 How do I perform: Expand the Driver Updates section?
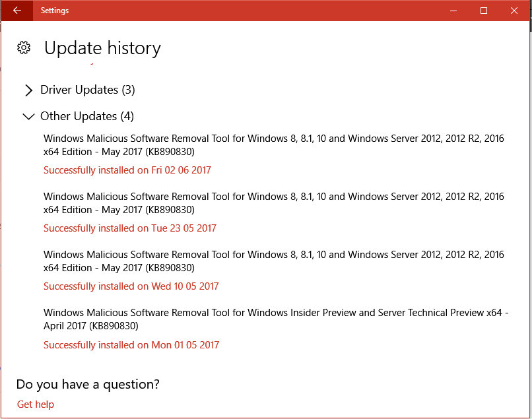click(x=29, y=90)
